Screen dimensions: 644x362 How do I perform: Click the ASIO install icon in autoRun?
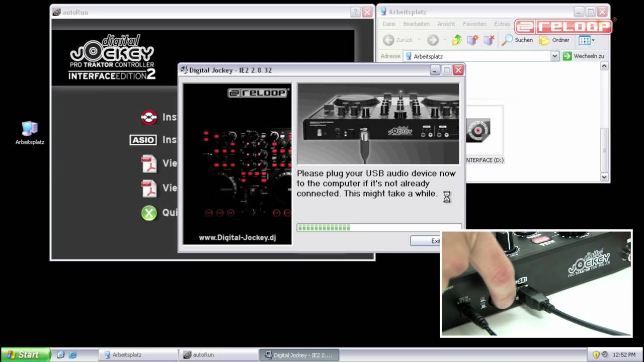click(x=143, y=140)
